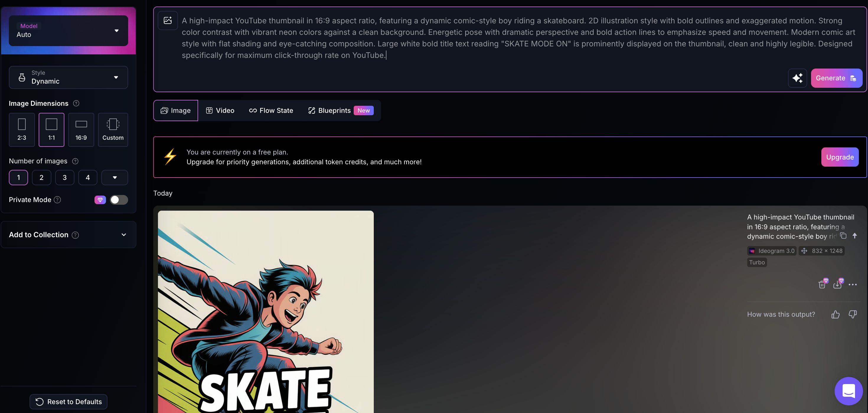Enable Private Mode

[119, 200]
